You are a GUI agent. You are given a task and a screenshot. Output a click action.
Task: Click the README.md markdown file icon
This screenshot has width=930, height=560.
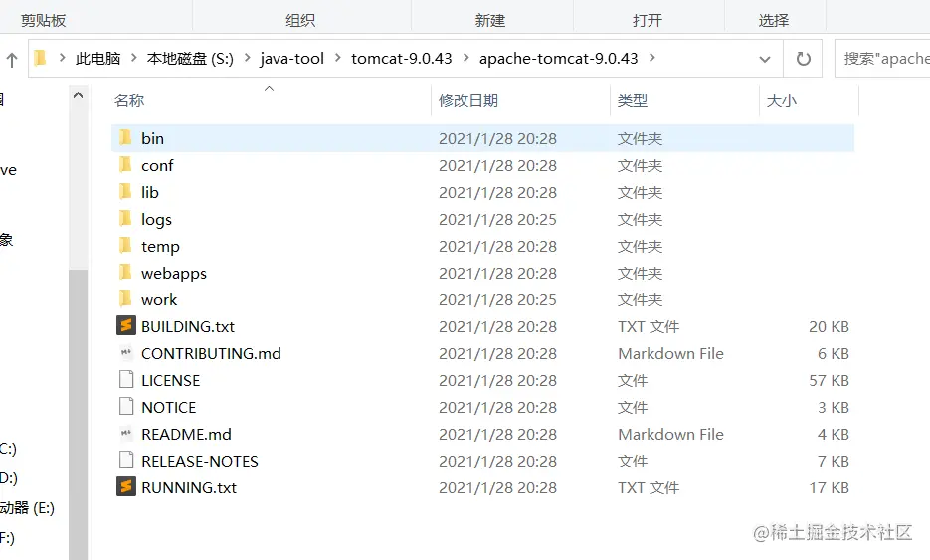pyautogui.click(x=125, y=434)
